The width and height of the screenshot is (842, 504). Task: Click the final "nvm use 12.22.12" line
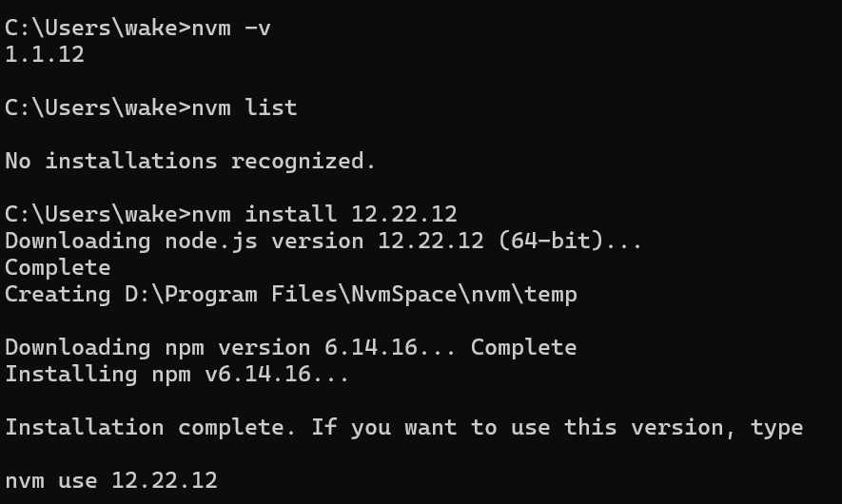coord(111,480)
